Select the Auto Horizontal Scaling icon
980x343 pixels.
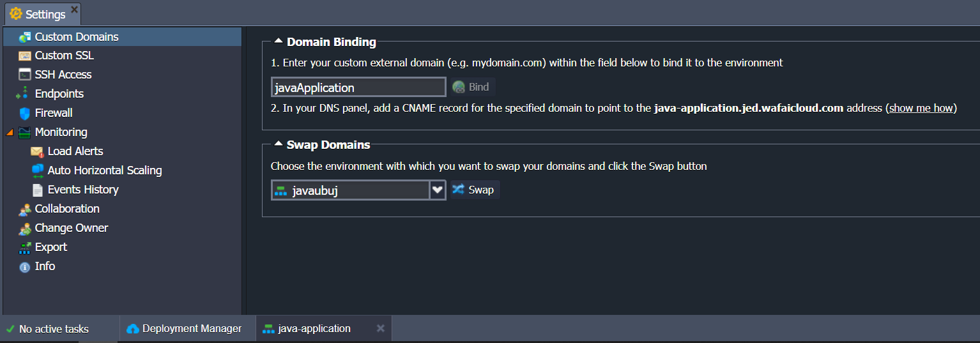(x=37, y=171)
